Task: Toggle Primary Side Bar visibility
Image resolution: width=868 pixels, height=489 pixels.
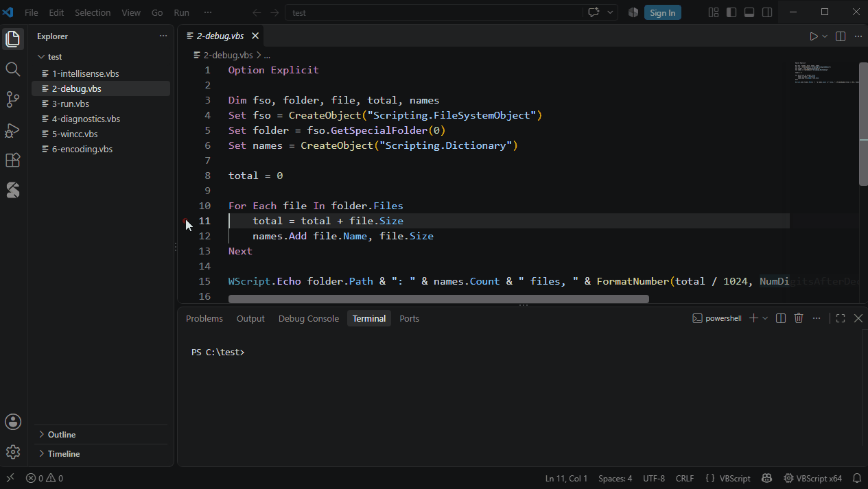Action: (x=731, y=12)
